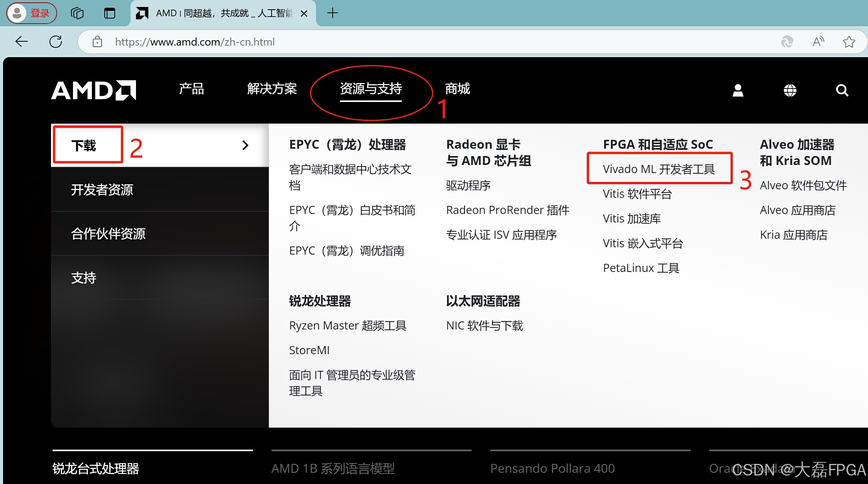Open the 产品 navigation menu

click(x=191, y=89)
